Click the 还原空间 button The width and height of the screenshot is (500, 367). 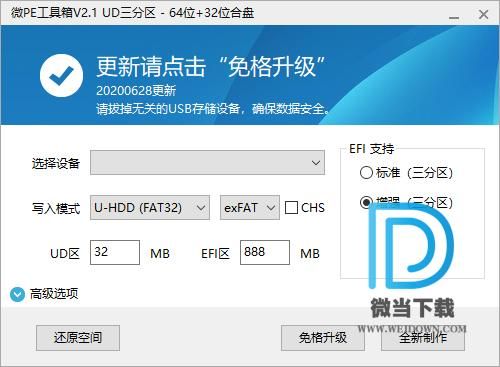[x=78, y=338]
